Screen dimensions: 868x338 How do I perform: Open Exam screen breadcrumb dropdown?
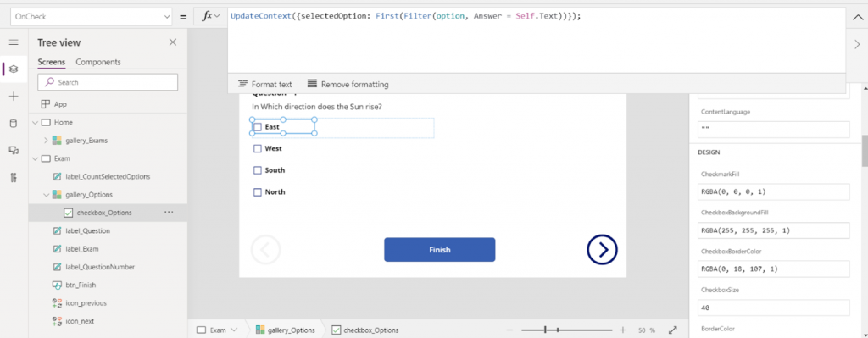(x=234, y=330)
